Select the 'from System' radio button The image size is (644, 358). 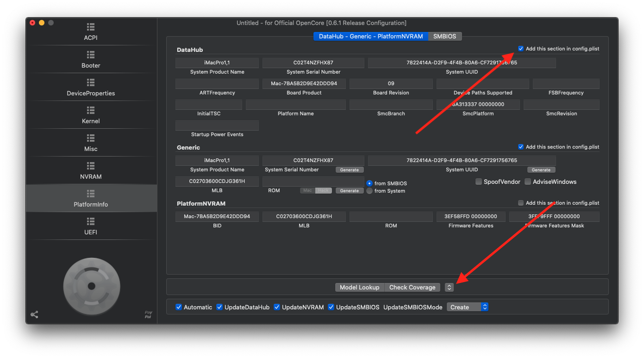[x=369, y=191]
